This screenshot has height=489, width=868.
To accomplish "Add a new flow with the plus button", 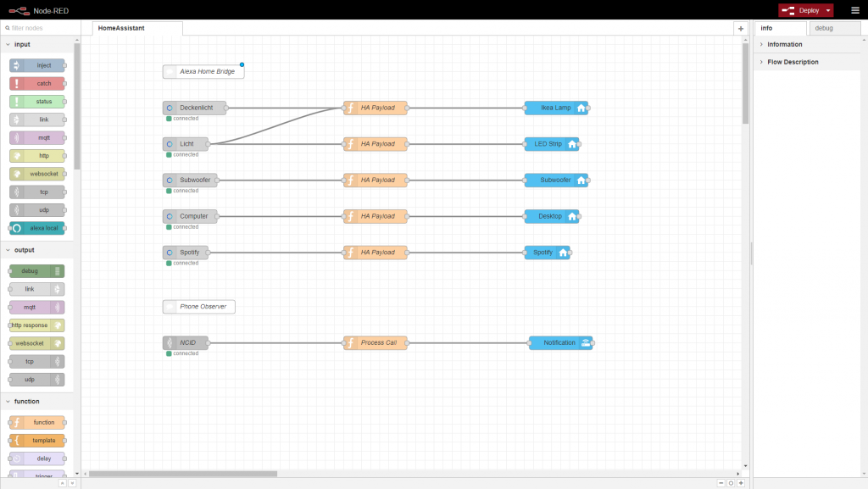I will coord(740,28).
